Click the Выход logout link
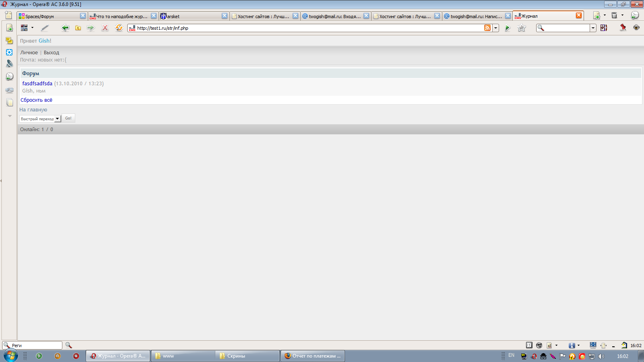Screen dimensions: 644x362 click(x=52, y=53)
